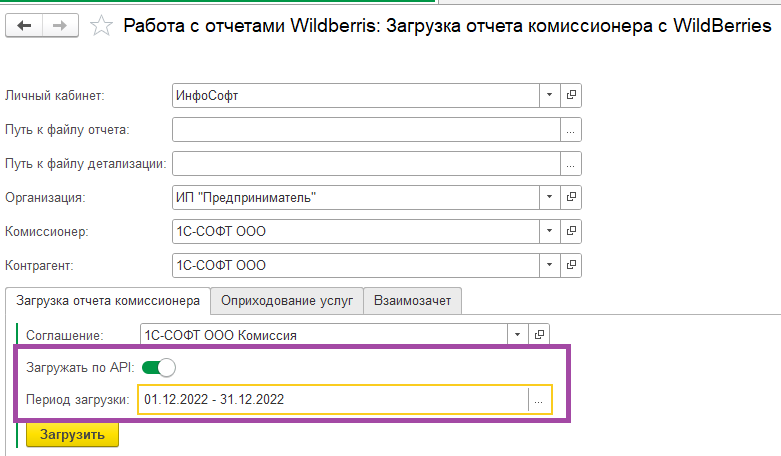The image size is (781, 456).
Task: Go back with the left arrow button
Action: (24, 25)
